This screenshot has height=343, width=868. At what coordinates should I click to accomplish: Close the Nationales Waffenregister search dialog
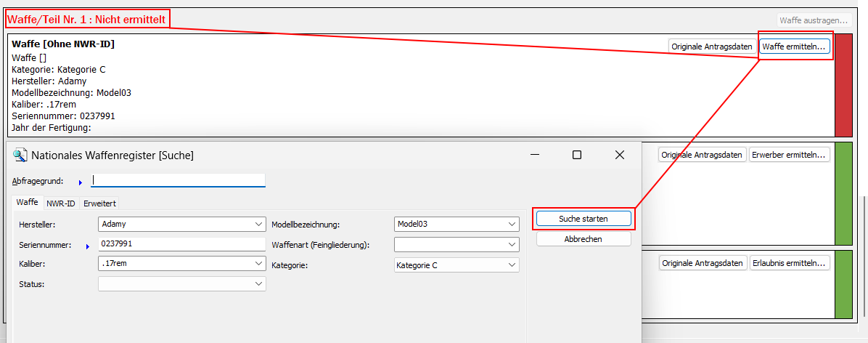[619, 155]
